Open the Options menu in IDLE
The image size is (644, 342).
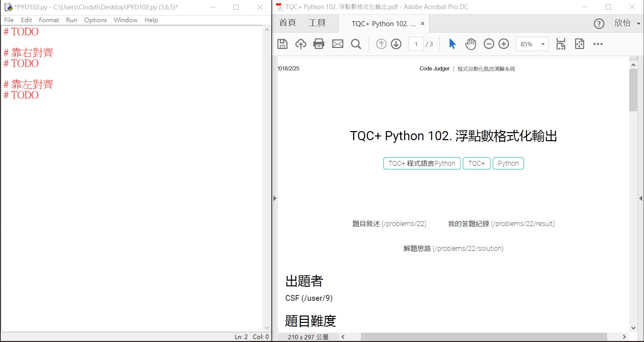click(x=95, y=20)
